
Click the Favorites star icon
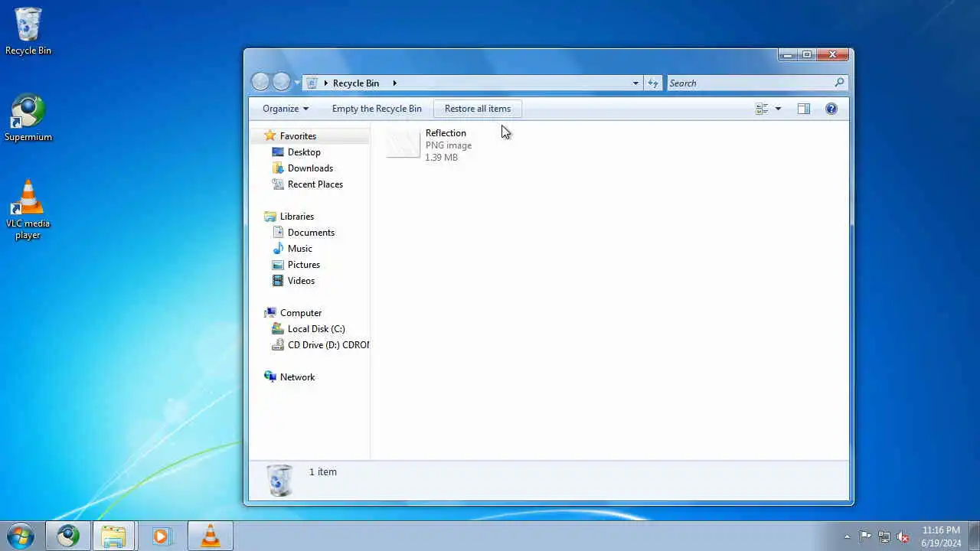269,135
